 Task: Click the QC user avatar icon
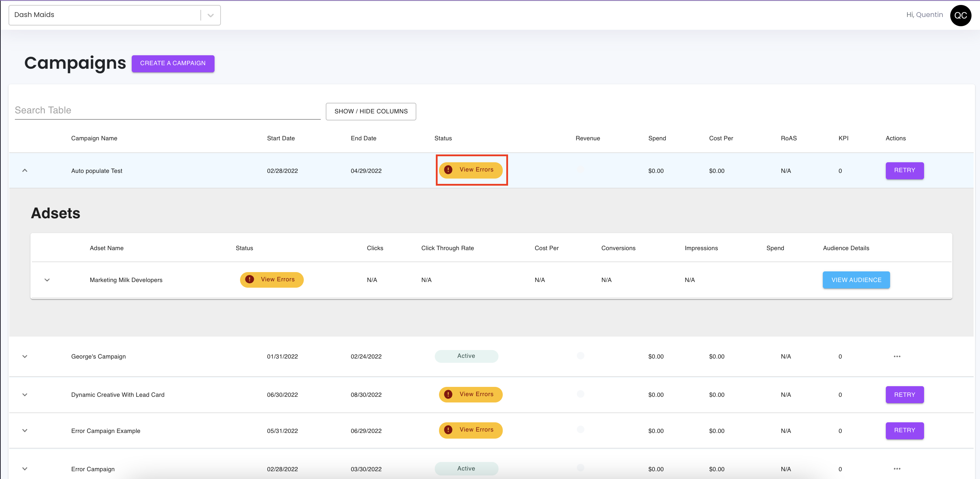coord(960,15)
